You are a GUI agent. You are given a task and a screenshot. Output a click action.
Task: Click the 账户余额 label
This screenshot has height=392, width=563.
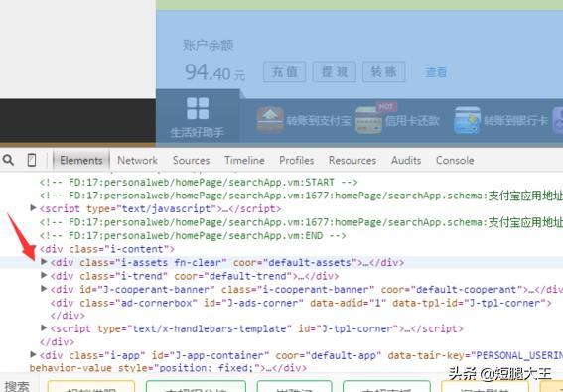209,46
